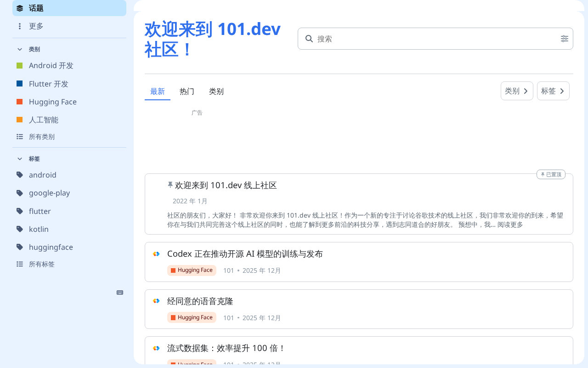
Task: Click the 搜索 input field
Action: tap(432, 39)
